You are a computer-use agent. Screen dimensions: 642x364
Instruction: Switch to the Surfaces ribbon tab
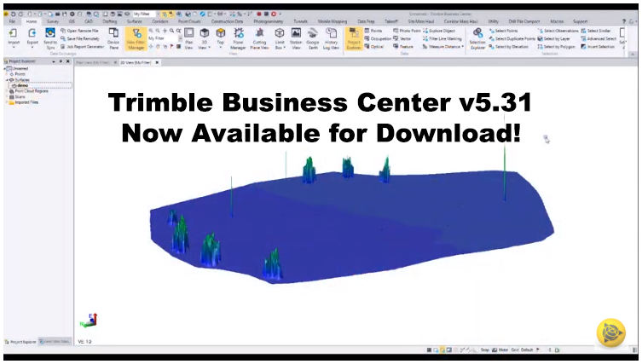(135, 21)
